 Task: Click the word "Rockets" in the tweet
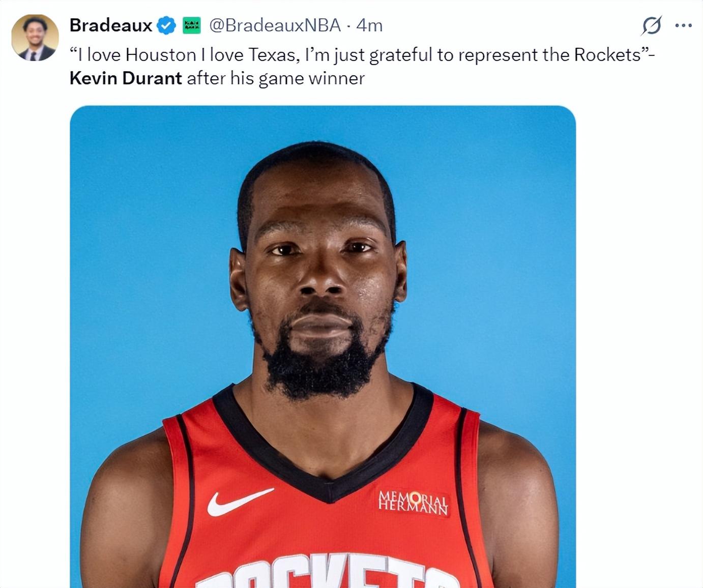pyautogui.click(x=607, y=55)
